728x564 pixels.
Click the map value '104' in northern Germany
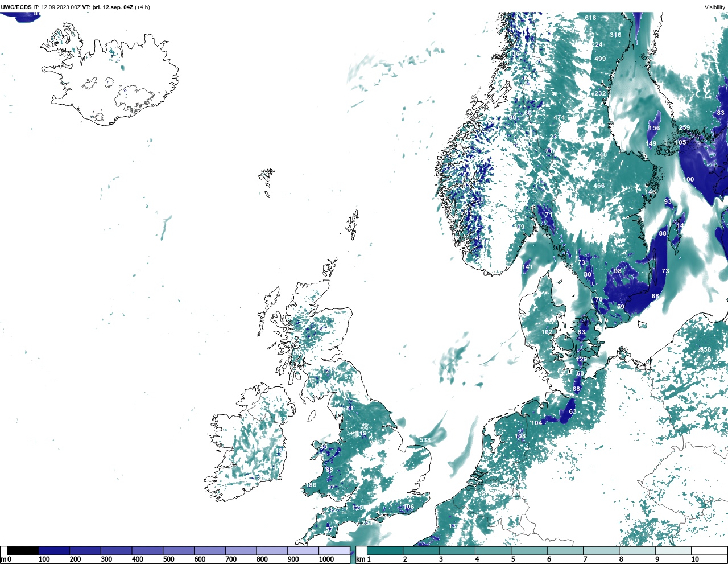(x=536, y=423)
